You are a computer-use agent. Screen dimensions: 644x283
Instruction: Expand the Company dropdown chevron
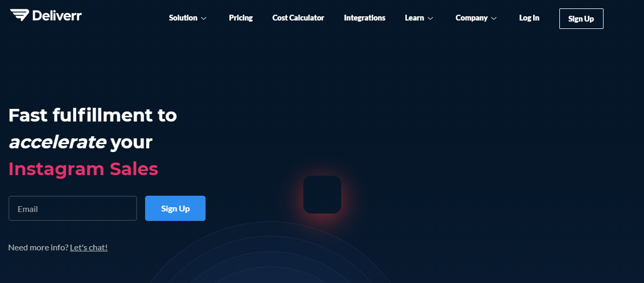[494, 18]
